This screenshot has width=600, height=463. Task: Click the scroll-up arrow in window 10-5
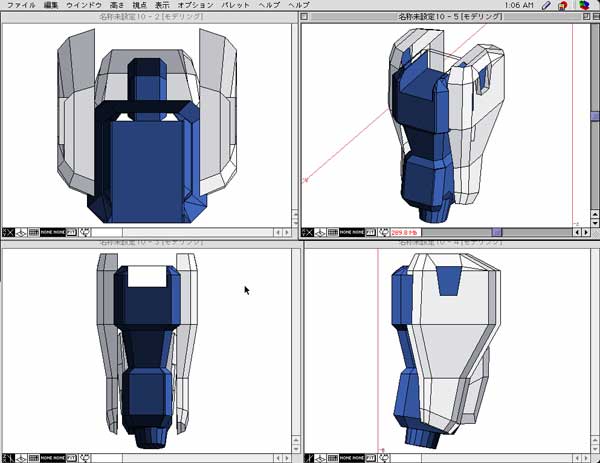[x=595, y=215]
